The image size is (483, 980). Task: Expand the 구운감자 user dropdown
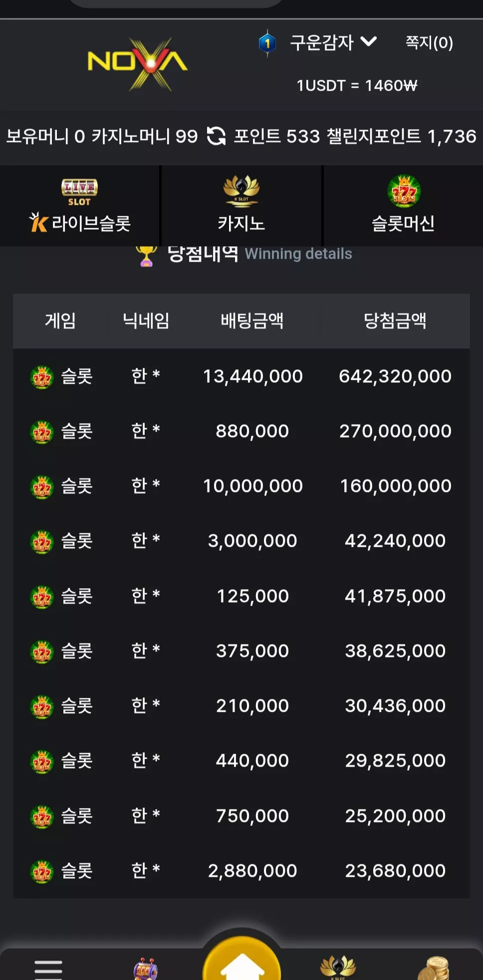point(333,43)
